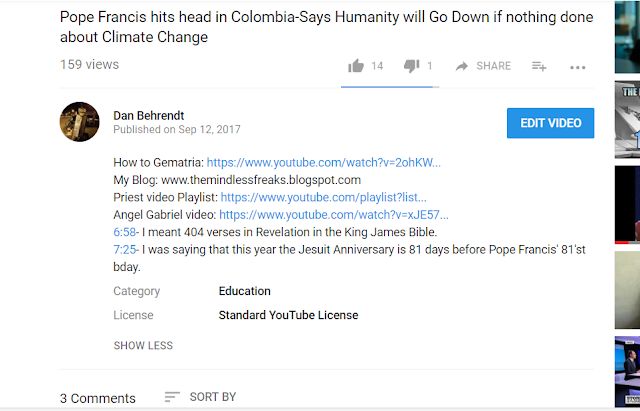Click Published on Sep 12, 2017 text
Screen dimensions: 640x411
tap(177, 129)
